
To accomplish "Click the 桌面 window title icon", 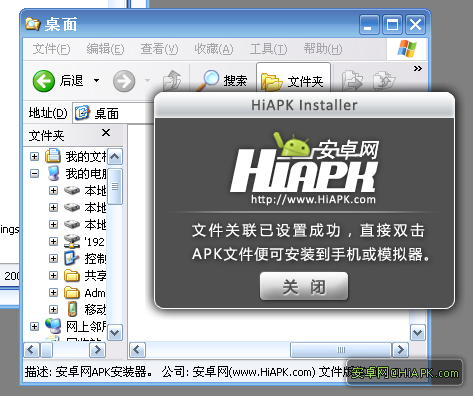I will click(32, 24).
